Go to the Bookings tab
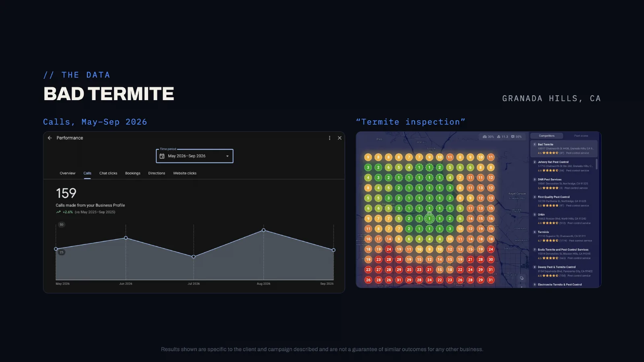The height and width of the screenshot is (362, 644). 133,173
